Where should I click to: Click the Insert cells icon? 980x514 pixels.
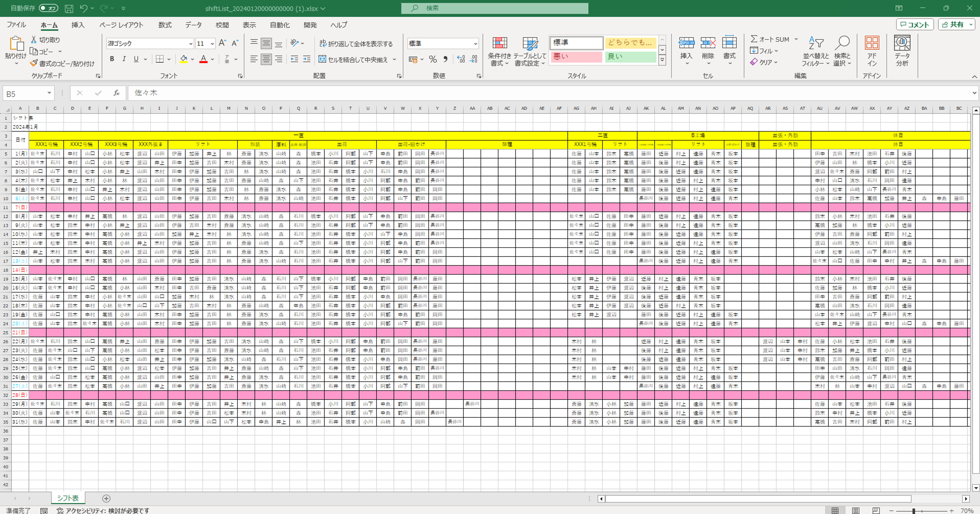pos(686,43)
